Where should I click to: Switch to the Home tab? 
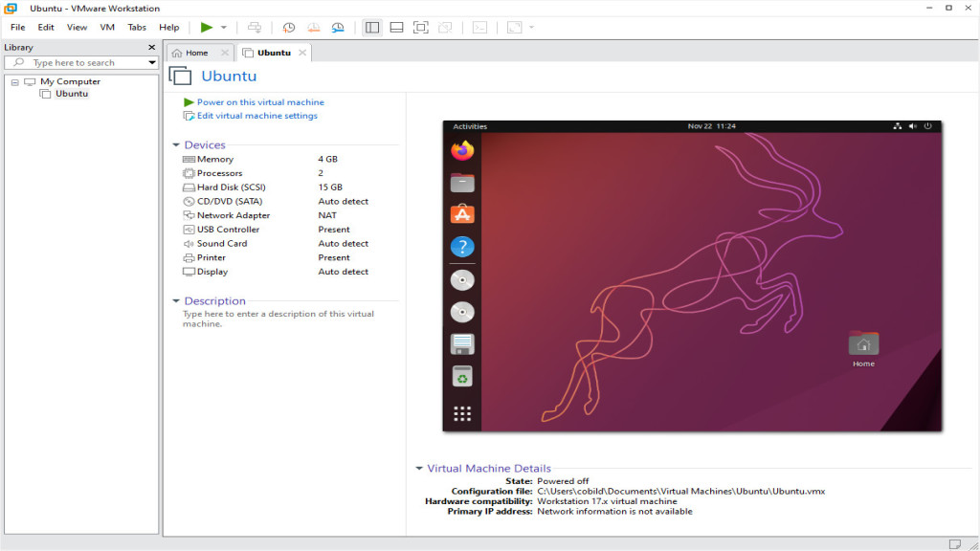pyautogui.click(x=198, y=53)
